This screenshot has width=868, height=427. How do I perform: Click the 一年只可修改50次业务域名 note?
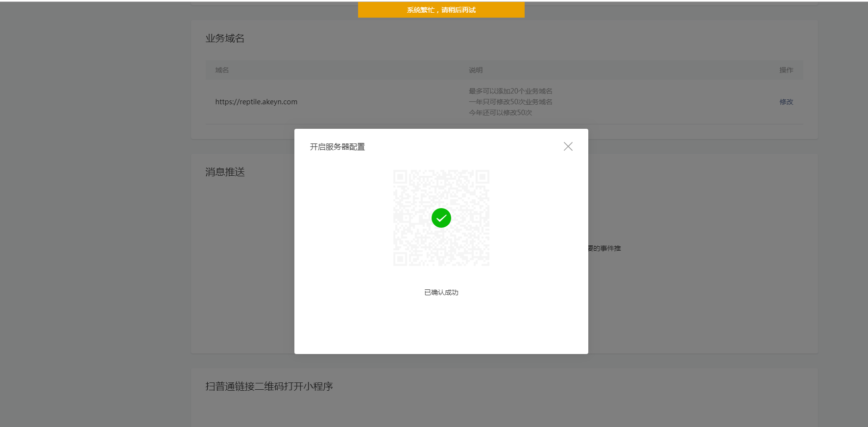(x=510, y=102)
